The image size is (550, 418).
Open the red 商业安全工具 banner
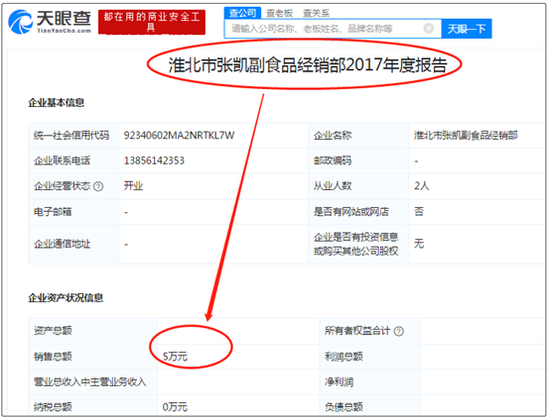click(152, 22)
